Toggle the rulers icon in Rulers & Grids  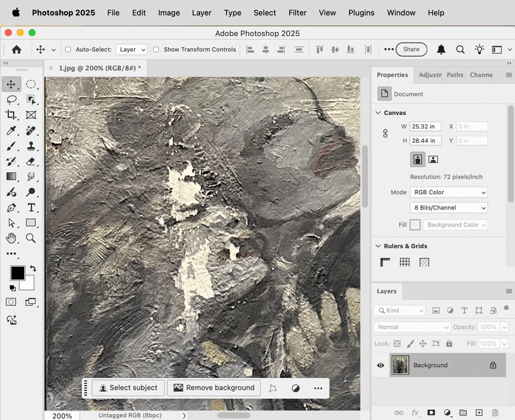click(x=385, y=262)
